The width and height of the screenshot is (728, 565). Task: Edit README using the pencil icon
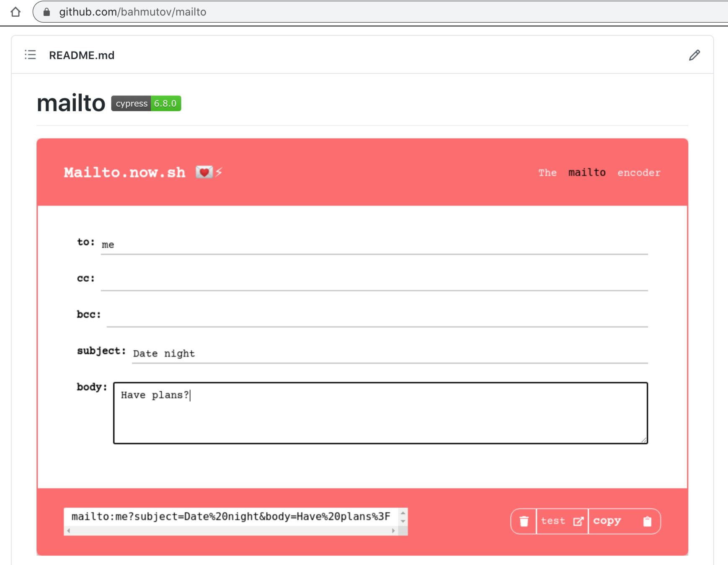pos(694,55)
